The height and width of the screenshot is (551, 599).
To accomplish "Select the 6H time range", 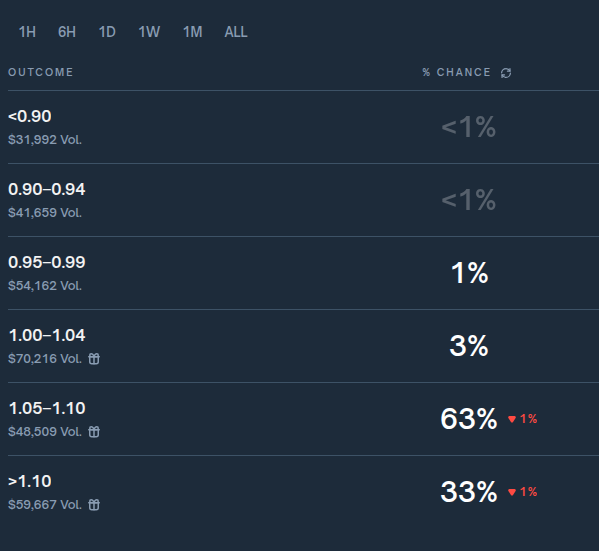I will coord(67,32).
